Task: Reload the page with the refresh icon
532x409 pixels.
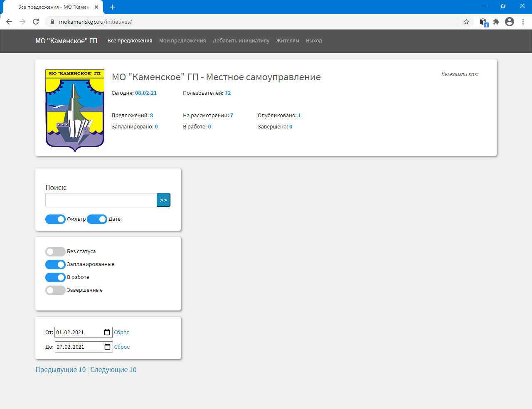Action: click(x=36, y=22)
